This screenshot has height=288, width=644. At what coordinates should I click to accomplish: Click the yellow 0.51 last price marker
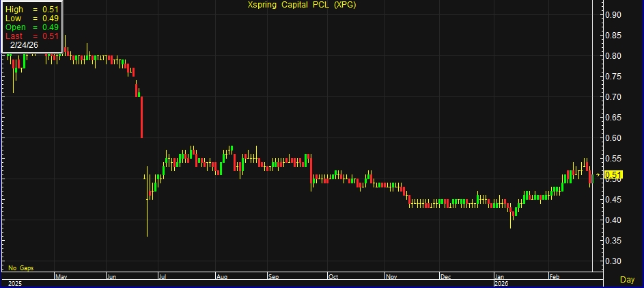[613, 175]
